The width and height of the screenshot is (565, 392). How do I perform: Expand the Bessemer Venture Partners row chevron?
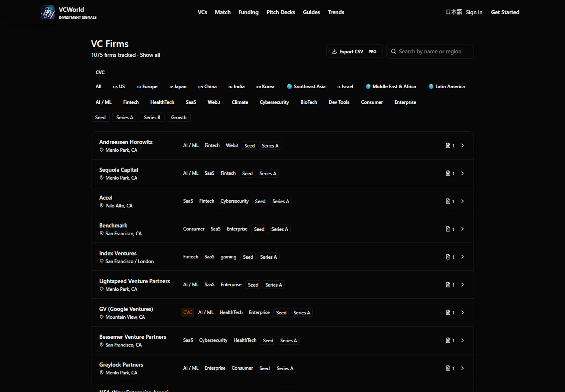click(x=463, y=340)
